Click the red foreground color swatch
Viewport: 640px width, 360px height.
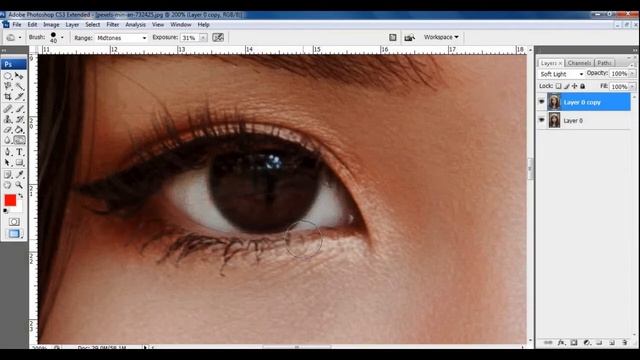click(x=10, y=200)
